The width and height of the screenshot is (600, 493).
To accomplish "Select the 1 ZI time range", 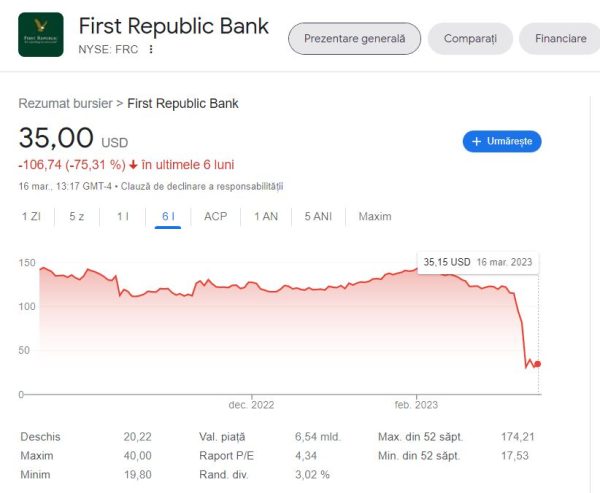I will pyautogui.click(x=31, y=217).
